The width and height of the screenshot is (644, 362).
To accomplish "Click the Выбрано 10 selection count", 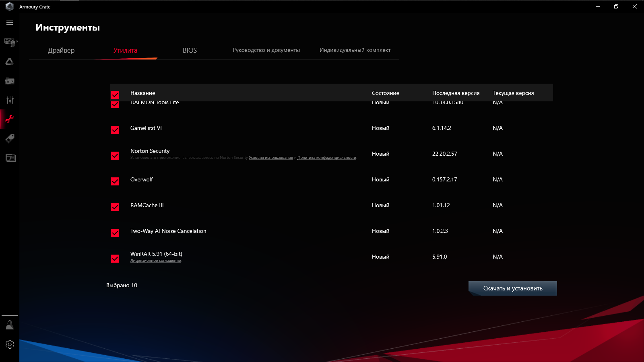I will click(x=122, y=285).
